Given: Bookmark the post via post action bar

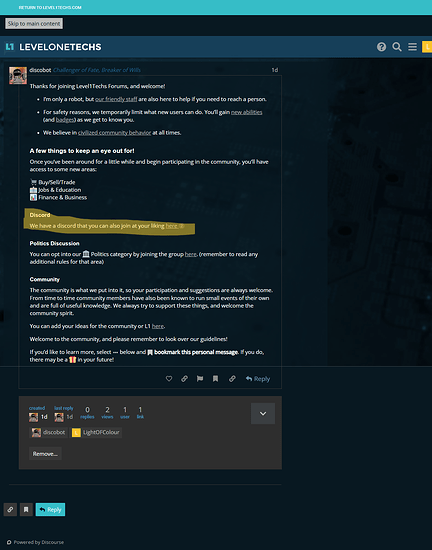Looking at the screenshot, I should click(x=216, y=378).
